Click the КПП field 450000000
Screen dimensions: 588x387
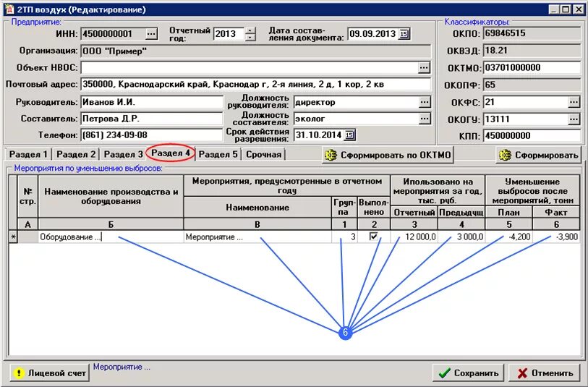coord(532,136)
